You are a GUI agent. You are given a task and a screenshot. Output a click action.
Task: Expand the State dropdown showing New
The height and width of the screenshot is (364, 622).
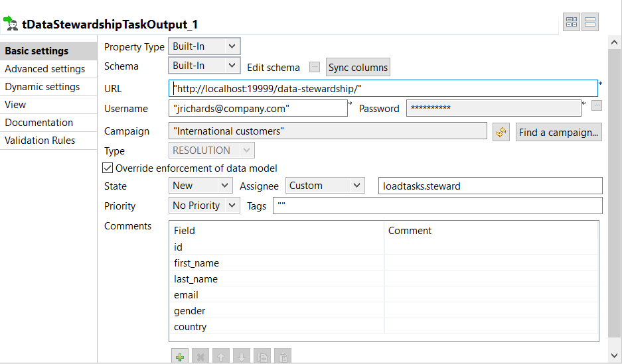202,186
